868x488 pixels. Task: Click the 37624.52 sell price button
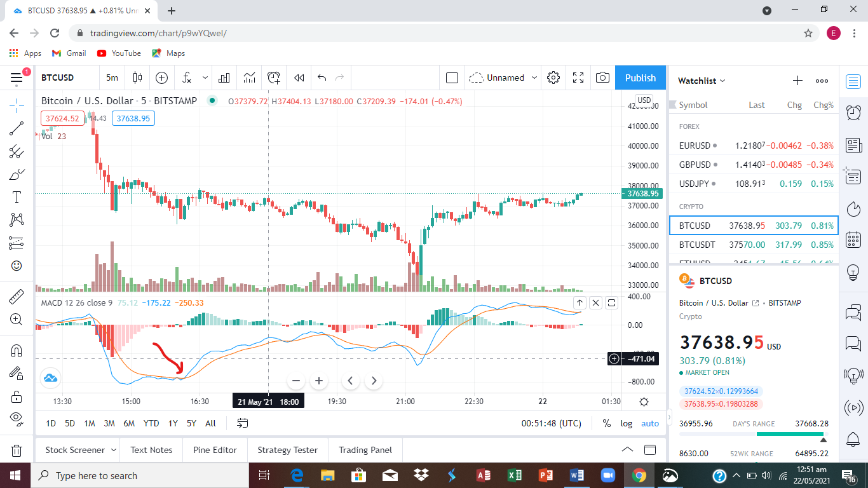pos(62,118)
